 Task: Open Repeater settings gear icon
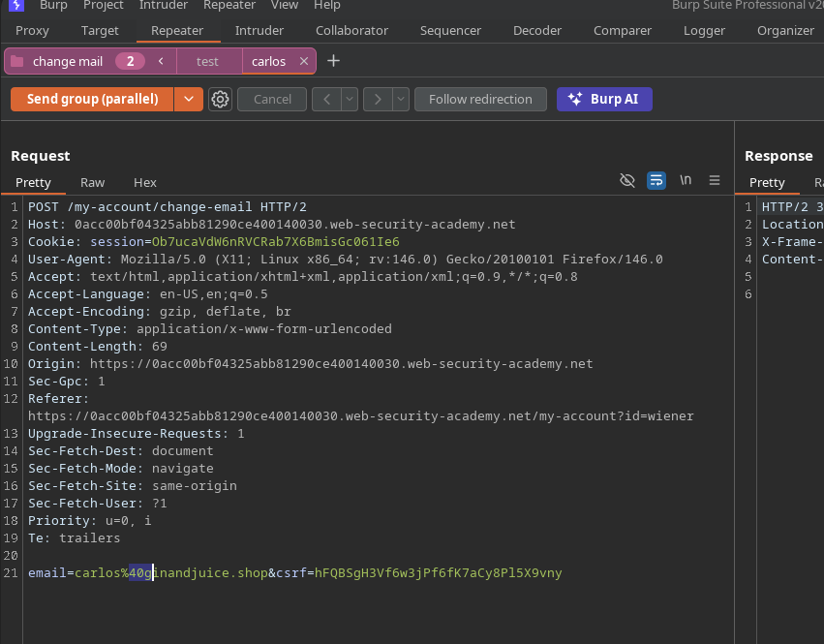click(221, 99)
